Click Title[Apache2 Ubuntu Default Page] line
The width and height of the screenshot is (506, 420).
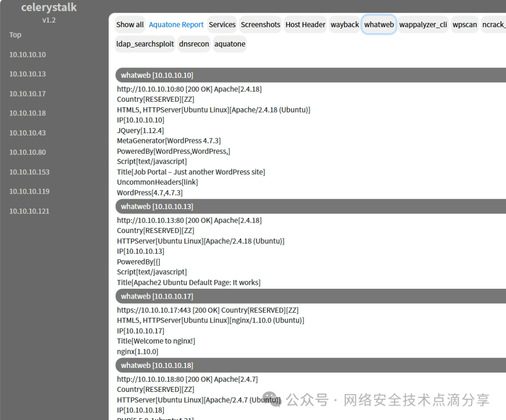[188, 283]
